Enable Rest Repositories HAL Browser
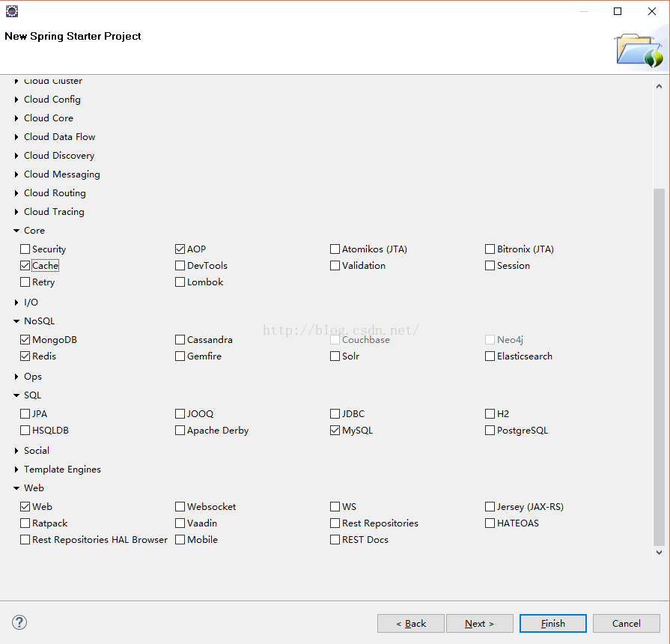The width and height of the screenshot is (670, 644). click(25, 540)
